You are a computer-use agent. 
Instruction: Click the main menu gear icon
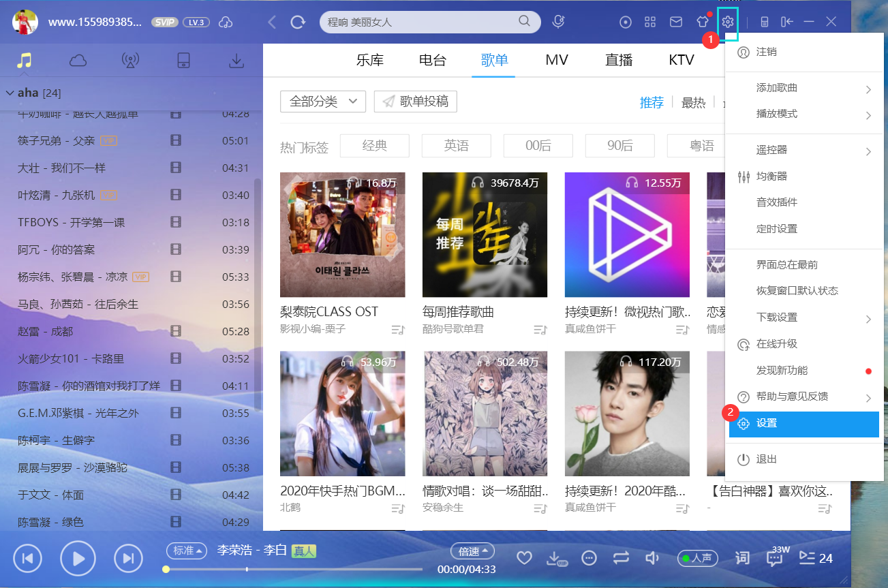click(728, 22)
